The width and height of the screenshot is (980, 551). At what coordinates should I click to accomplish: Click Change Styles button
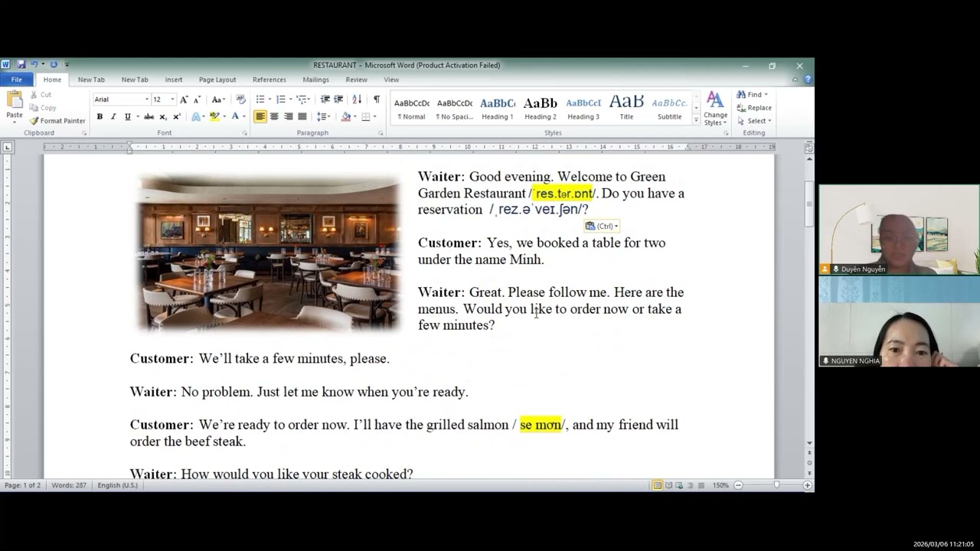click(x=715, y=109)
